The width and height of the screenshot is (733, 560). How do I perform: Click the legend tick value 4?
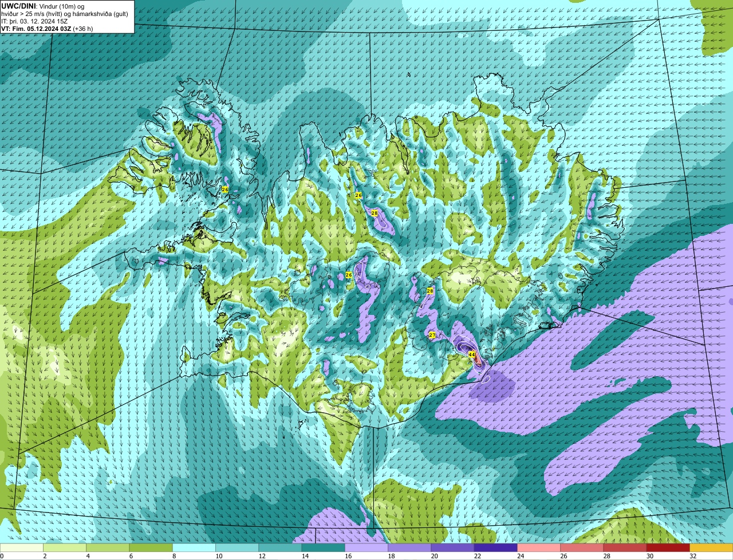(87, 556)
